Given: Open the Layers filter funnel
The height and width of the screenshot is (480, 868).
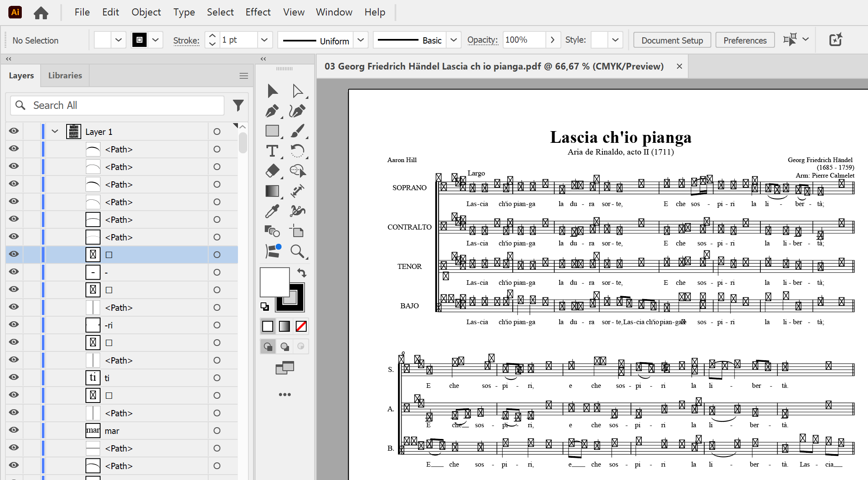Looking at the screenshot, I should point(238,105).
